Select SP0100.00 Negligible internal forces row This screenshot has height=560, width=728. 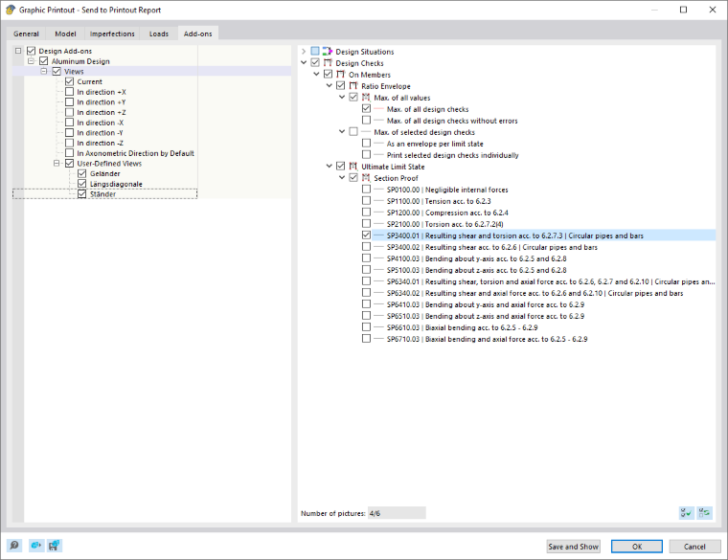point(447,190)
